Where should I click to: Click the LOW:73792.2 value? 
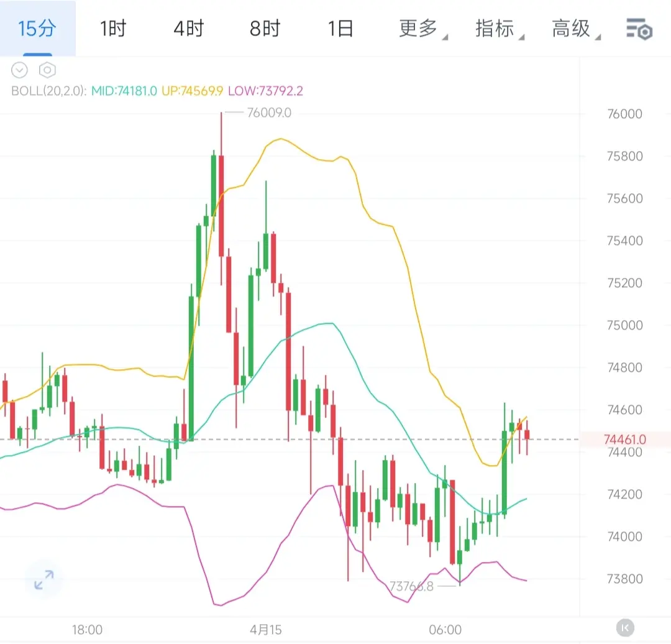pos(265,91)
